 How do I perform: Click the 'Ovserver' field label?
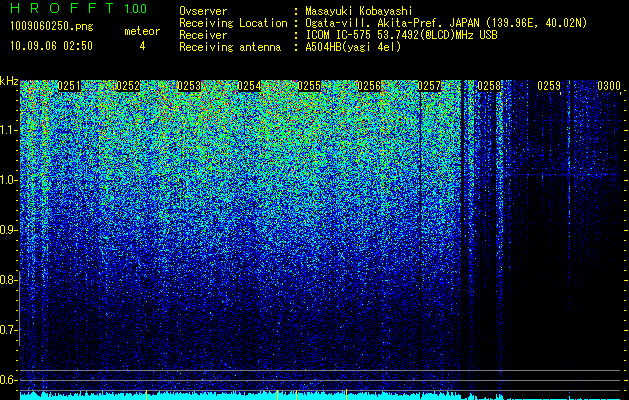pyautogui.click(x=203, y=11)
